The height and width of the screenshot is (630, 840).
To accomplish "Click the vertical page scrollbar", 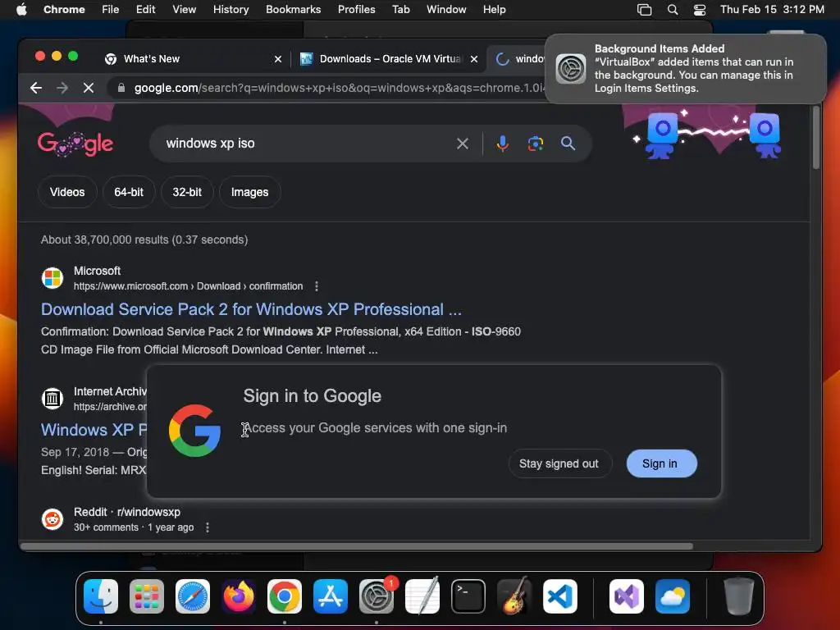I will pyautogui.click(x=816, y=138).
